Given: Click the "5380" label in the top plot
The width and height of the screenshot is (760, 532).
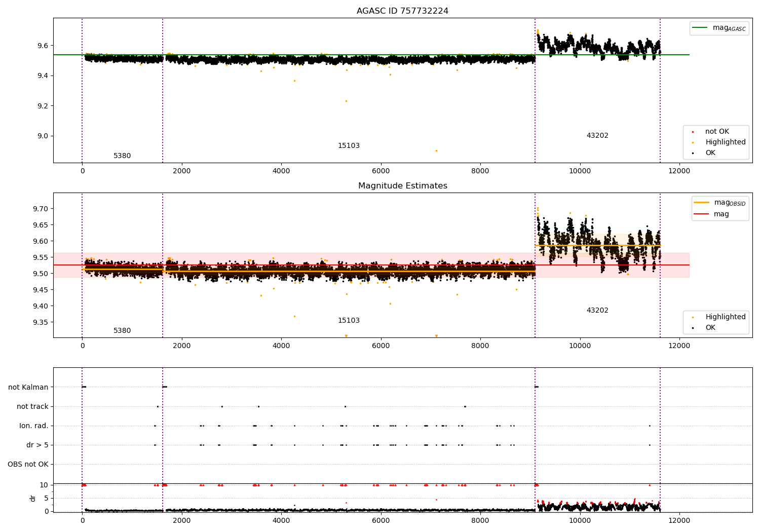Looking at the screenshot, I should click(122, 156).
